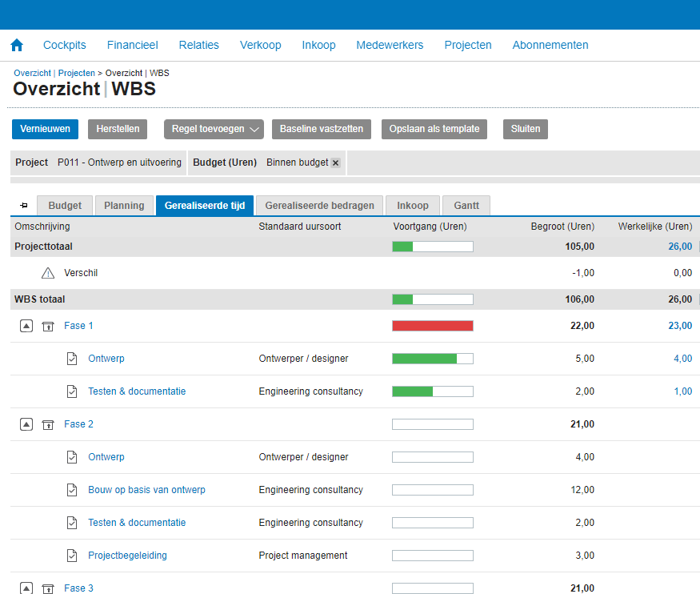700x594 pixels.
Task: Click the document icon beside Projectbegeleiding
Action: 72,556
